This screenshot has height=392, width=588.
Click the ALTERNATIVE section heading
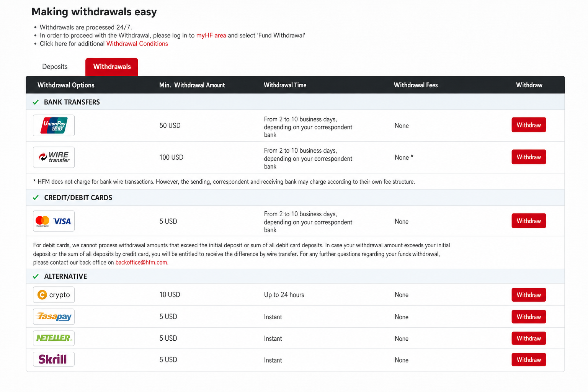point(65,276)
